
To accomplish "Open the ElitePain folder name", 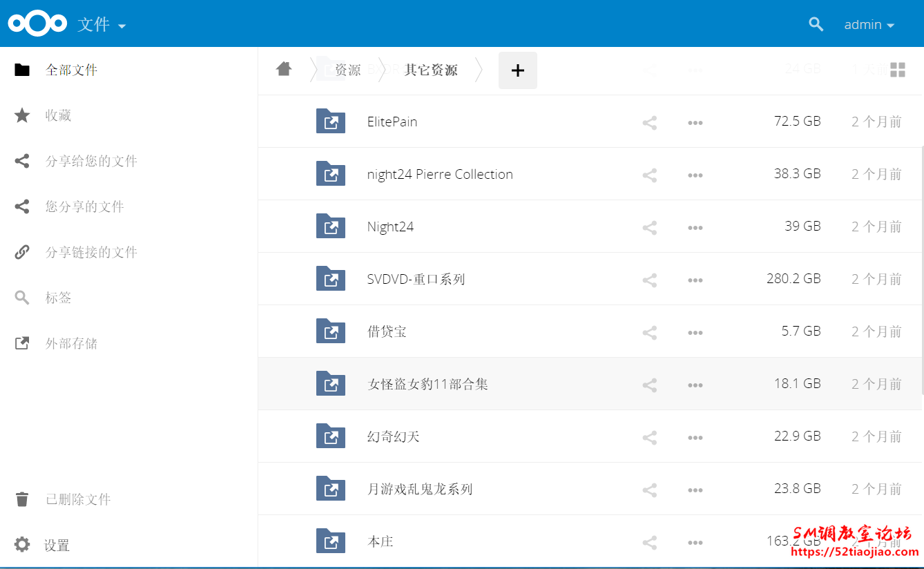I will [x=392, y=122].
